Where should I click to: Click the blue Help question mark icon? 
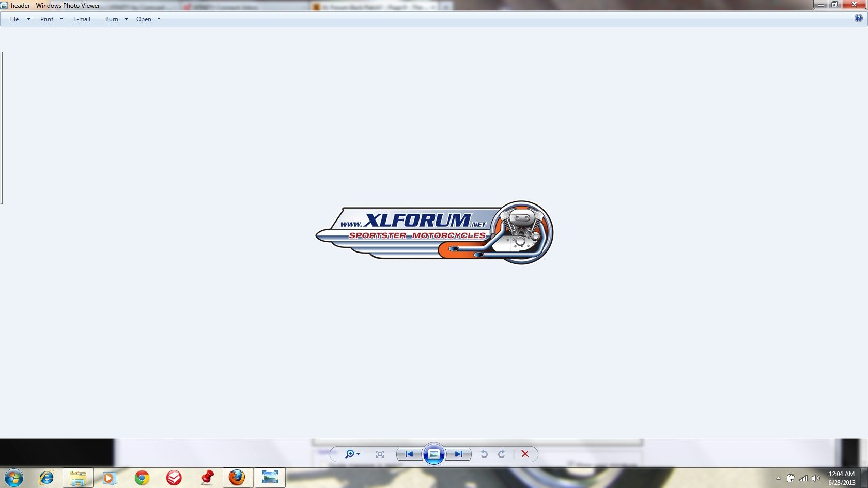[x=858, y=19]
